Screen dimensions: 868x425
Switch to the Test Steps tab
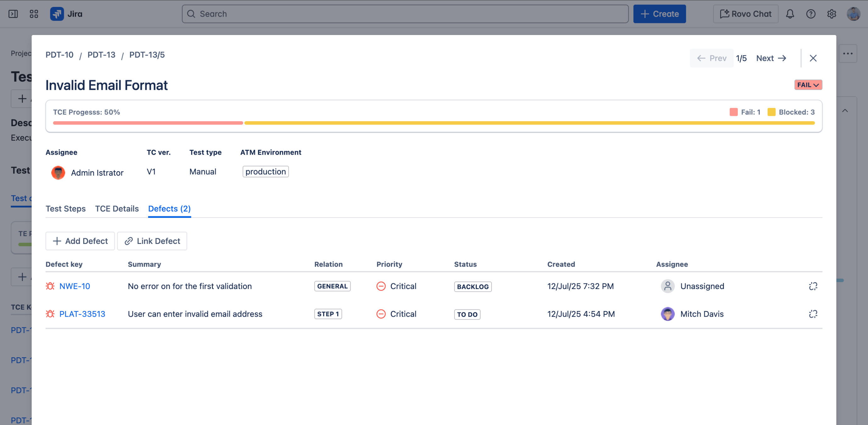(66, 208)
